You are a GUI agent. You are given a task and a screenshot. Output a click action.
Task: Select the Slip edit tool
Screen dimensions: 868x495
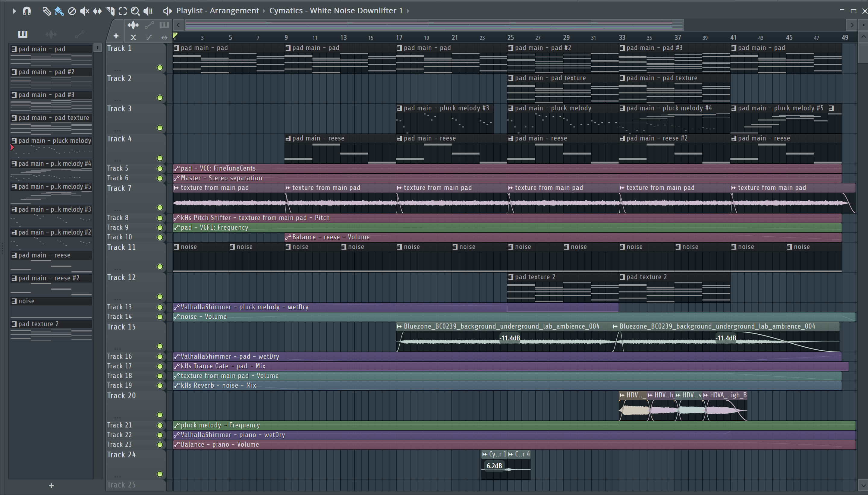pos(97,11)
